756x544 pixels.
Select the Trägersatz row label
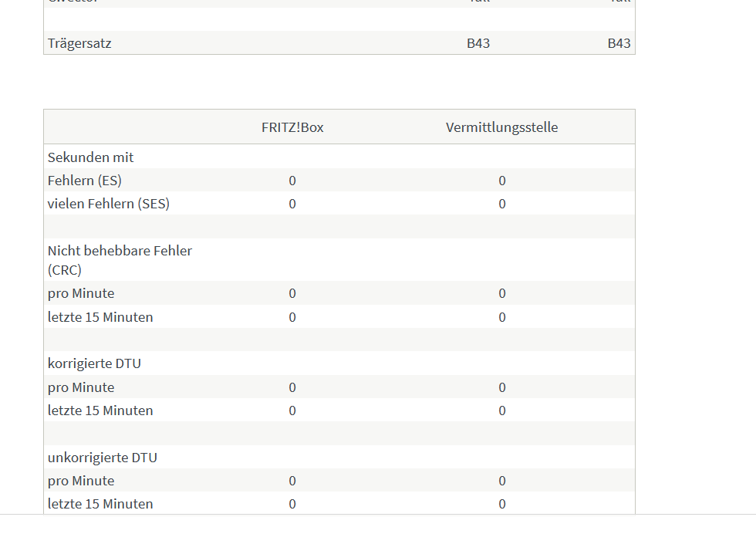click(79, 43)
